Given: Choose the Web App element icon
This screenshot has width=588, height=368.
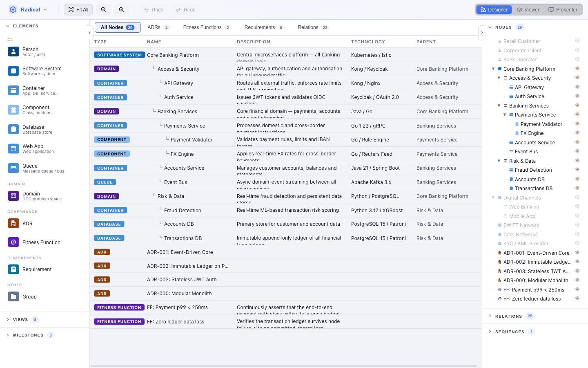Looking at the screenshot, I should point(13,148).
